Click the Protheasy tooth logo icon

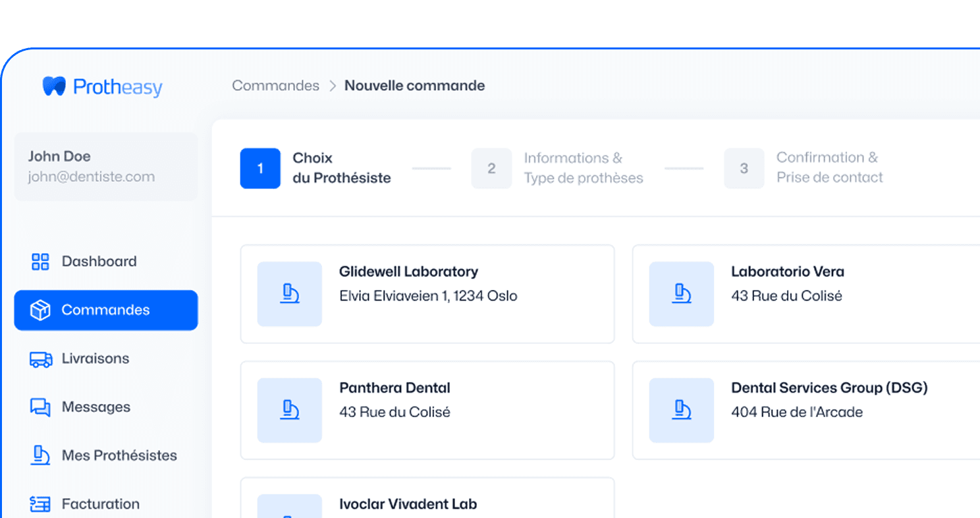point(54,86)
